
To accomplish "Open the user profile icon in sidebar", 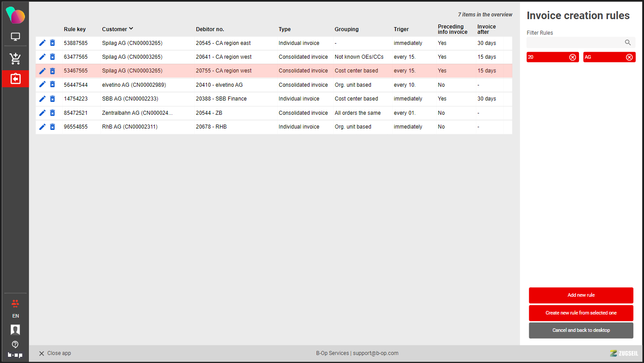I will tap(15, 330).
